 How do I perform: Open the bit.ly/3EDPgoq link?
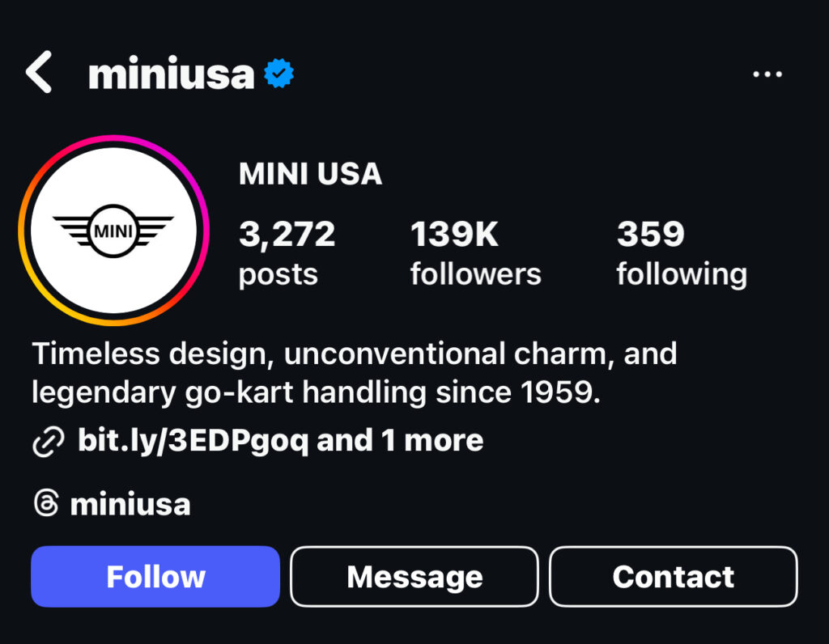[x=193, y=441]
